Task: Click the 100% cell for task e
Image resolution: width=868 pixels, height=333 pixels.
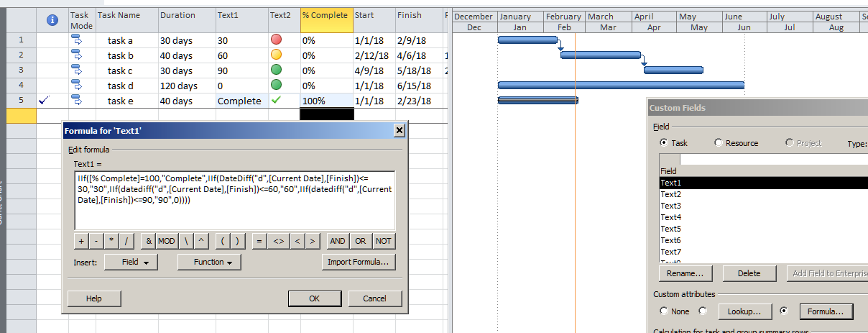Action: click(x=326, y=101)
